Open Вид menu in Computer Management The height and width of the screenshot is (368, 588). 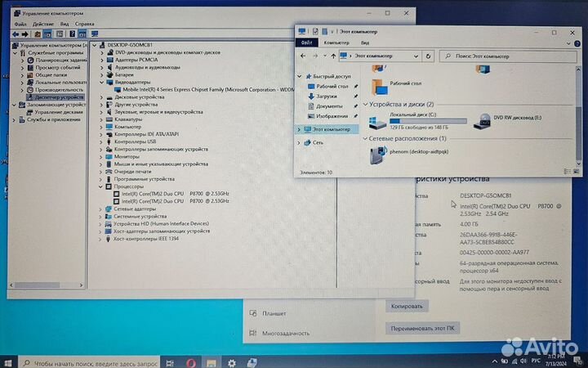65,24
